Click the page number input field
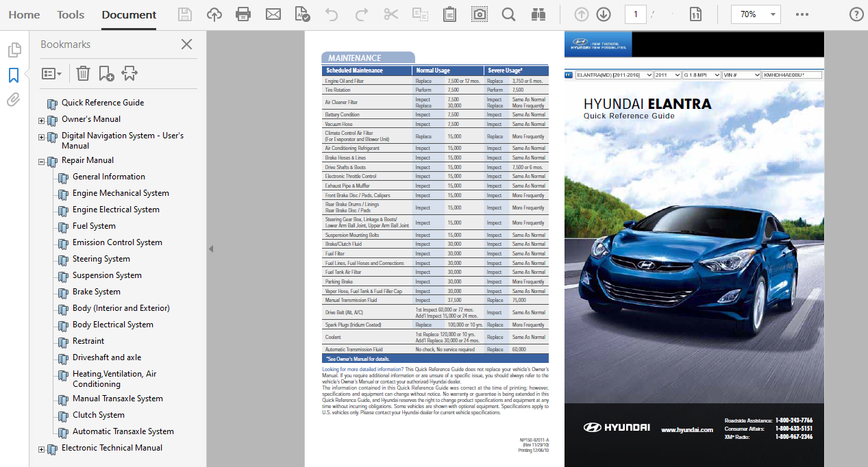Image resolution: width=868 pixels, height=467 pixels. pos(635,14)
